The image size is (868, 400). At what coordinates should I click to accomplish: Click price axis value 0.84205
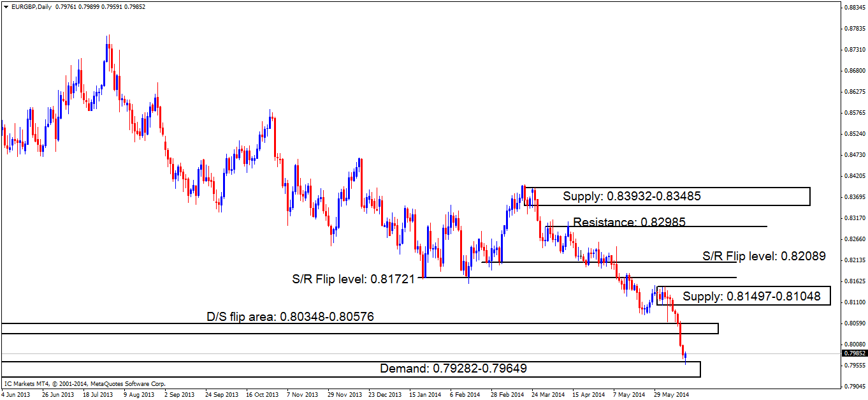[854, 176]
